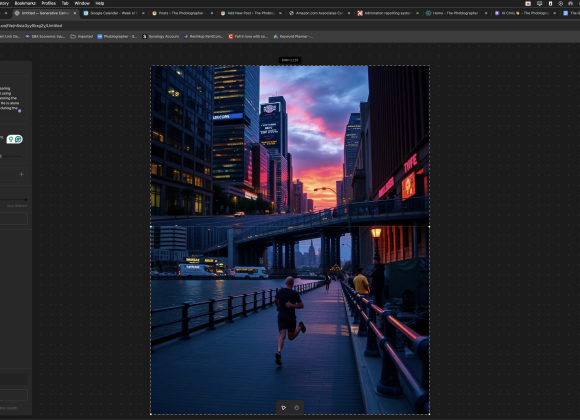Click the Google Calendar tab favicon

click(86, 13)
